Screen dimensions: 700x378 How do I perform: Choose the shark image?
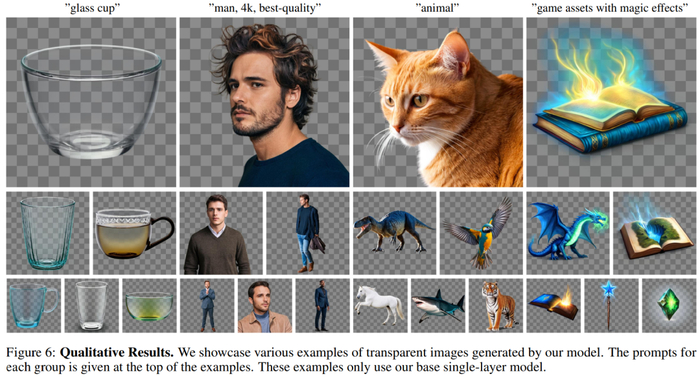point(438,306)
